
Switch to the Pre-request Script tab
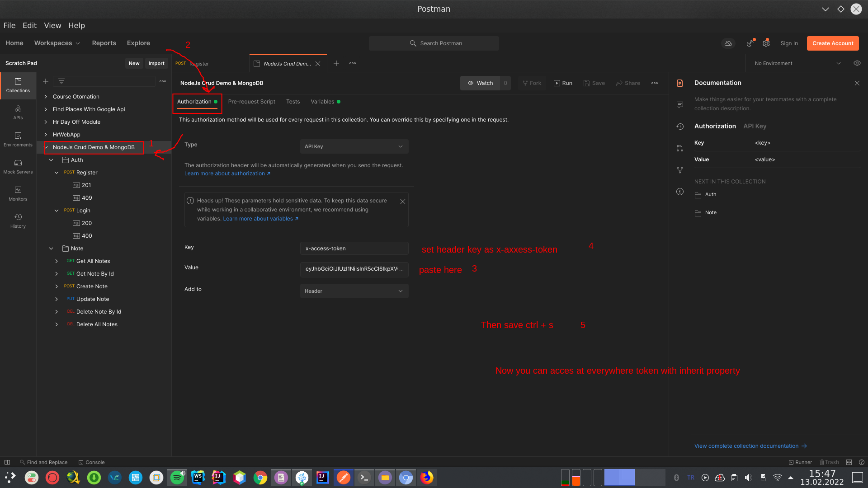pyautogui.click(x=251, y=102)
